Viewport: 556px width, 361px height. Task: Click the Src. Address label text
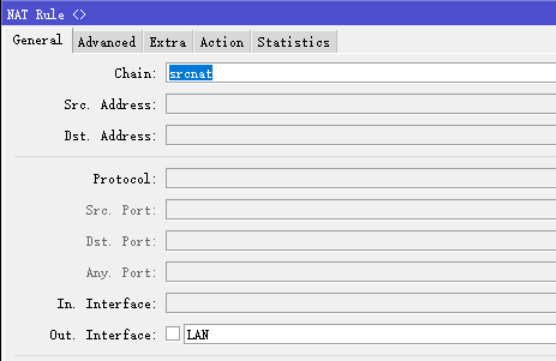110,105
